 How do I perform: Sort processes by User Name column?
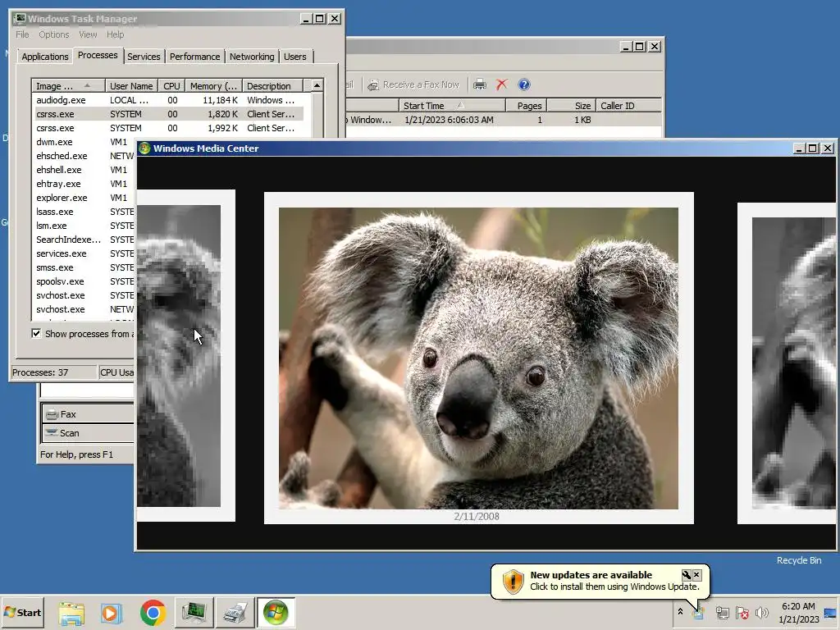[131, 85]
